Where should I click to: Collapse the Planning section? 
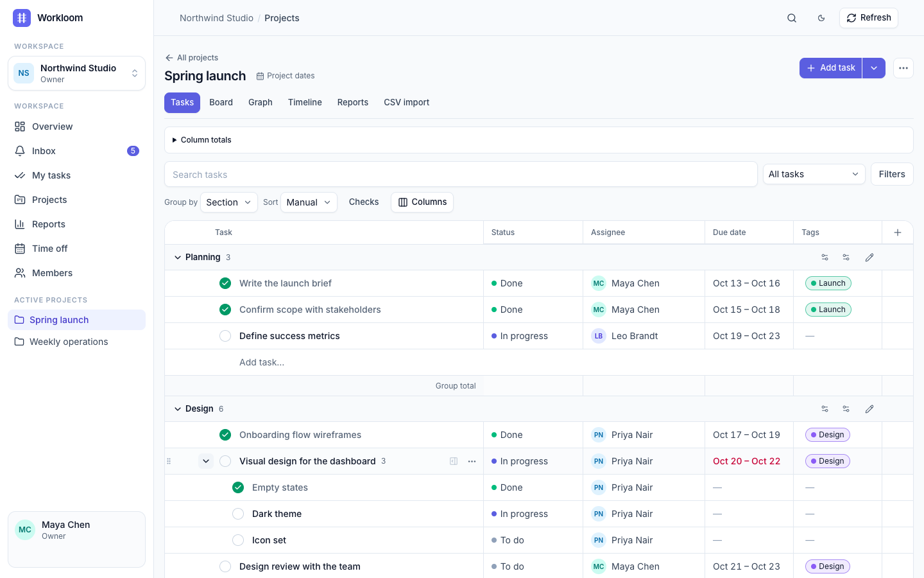(x=178, y=258)
